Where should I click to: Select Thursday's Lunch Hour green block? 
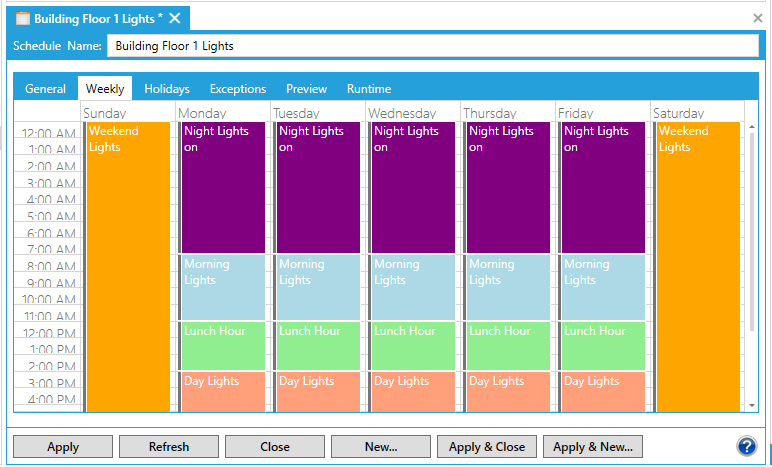coord(508,346)
